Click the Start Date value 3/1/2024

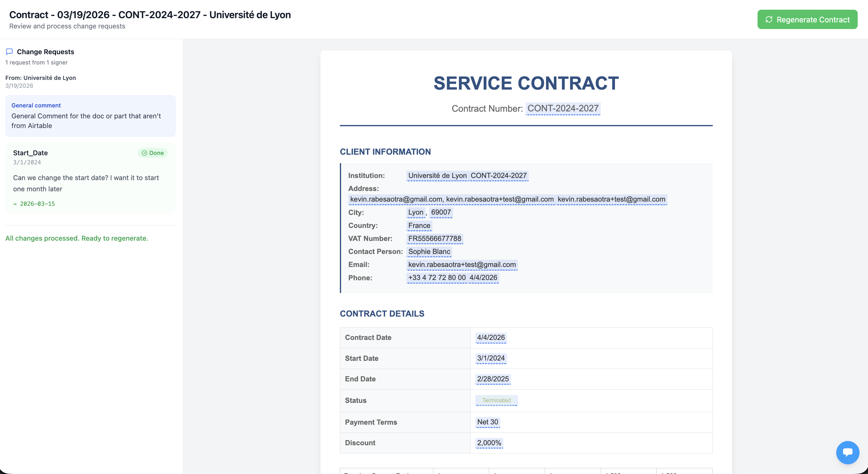(491, 358)
